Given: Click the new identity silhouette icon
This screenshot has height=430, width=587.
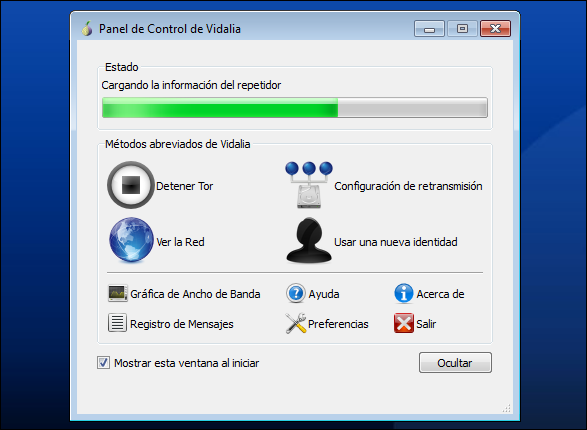Looking at the screenshot, I should (309, 240).
